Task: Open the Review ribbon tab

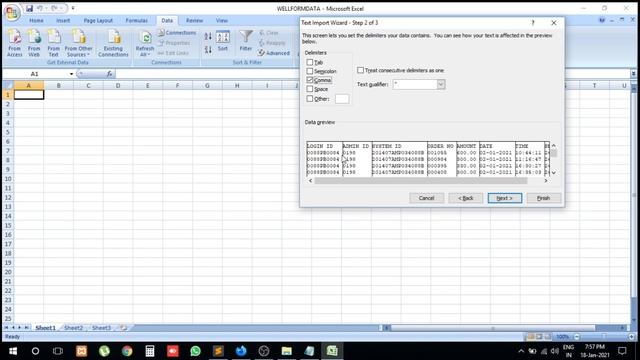Action: 194,20
